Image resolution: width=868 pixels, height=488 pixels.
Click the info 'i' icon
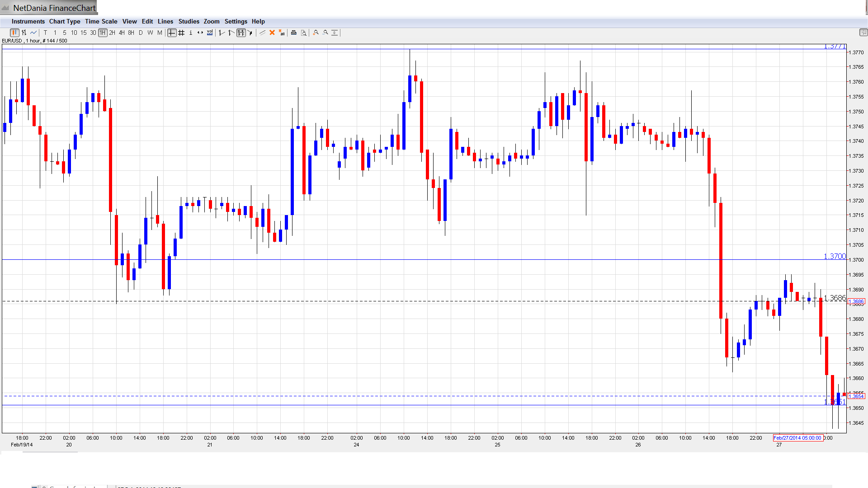pos(191,33)
